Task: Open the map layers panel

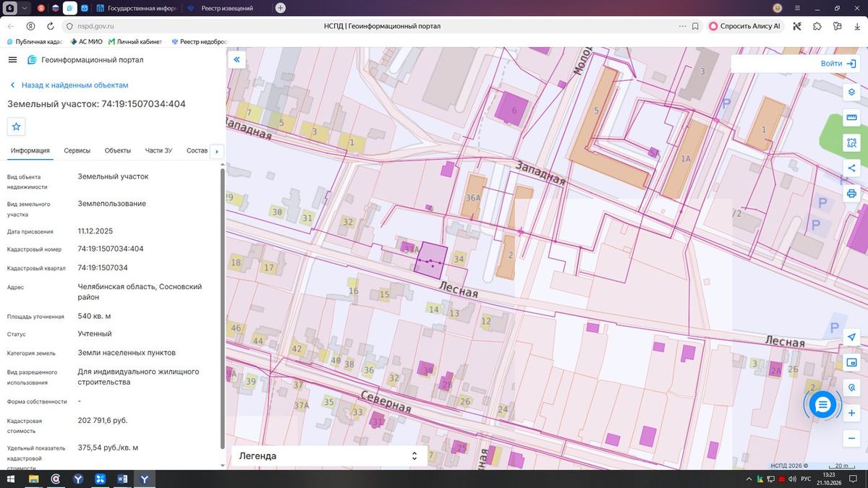Action: pyautogui.click(x=851, y=93)
